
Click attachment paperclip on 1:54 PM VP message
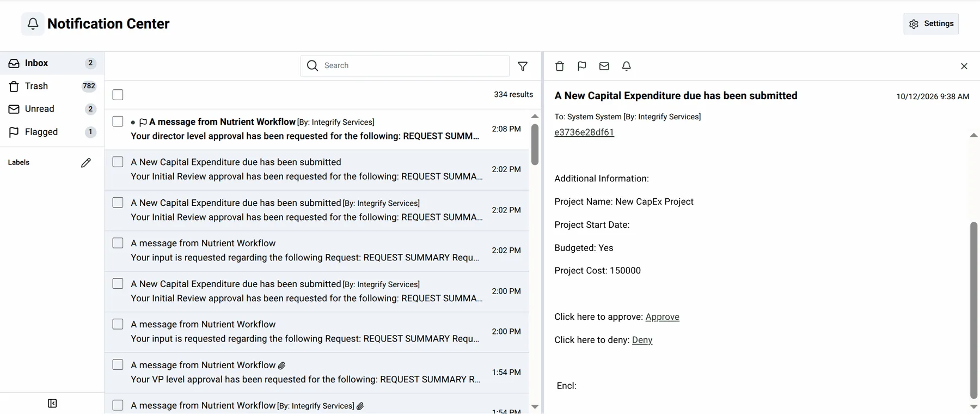pyautogui.click(x=281, y=366)
